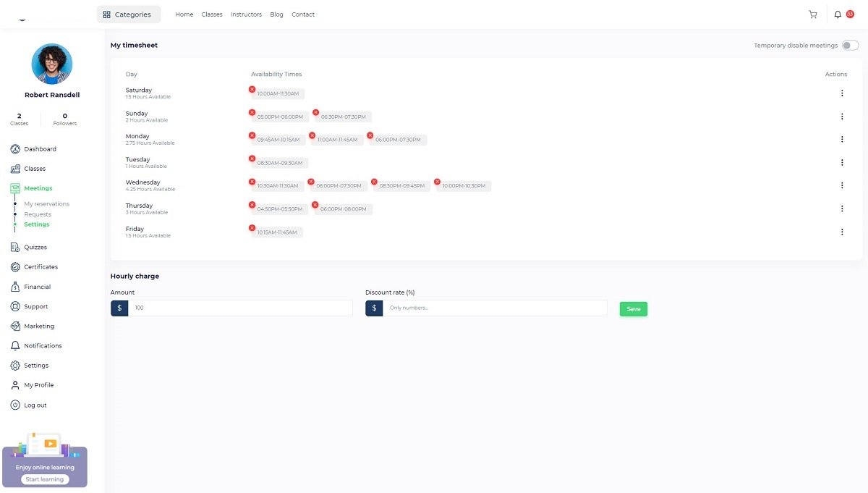Screen dimensions: 868x493
Task: Toggle Temporary disable meetings switch
Action: click(x=850, y=46)
